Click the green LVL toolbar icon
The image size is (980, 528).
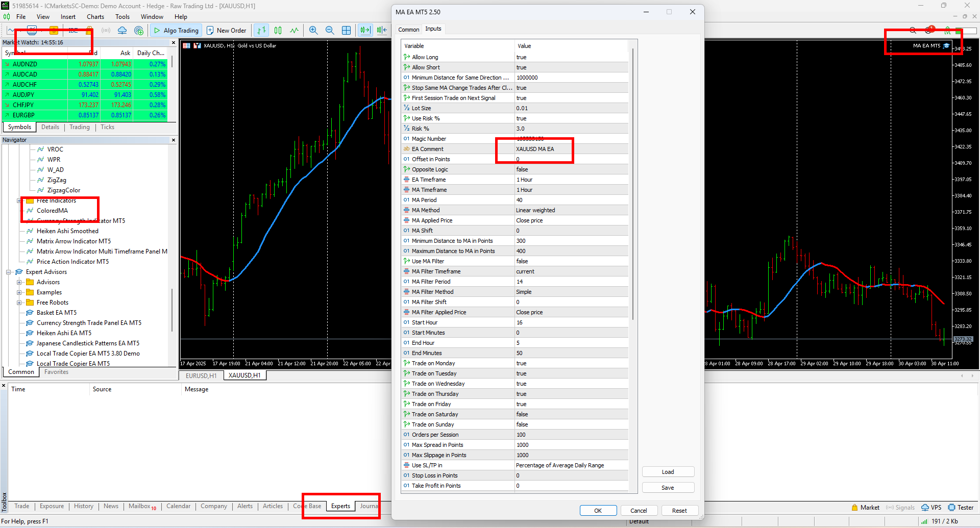(x=948, y=31)
